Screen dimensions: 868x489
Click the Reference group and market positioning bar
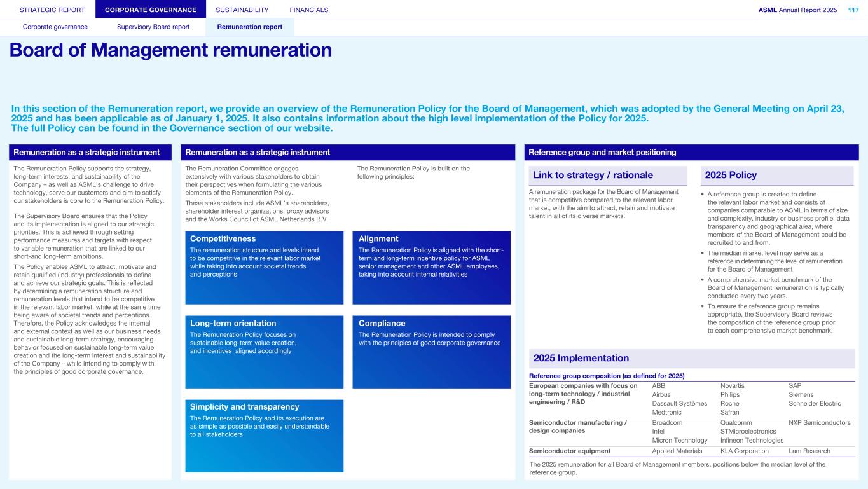(x=691, y=153)
